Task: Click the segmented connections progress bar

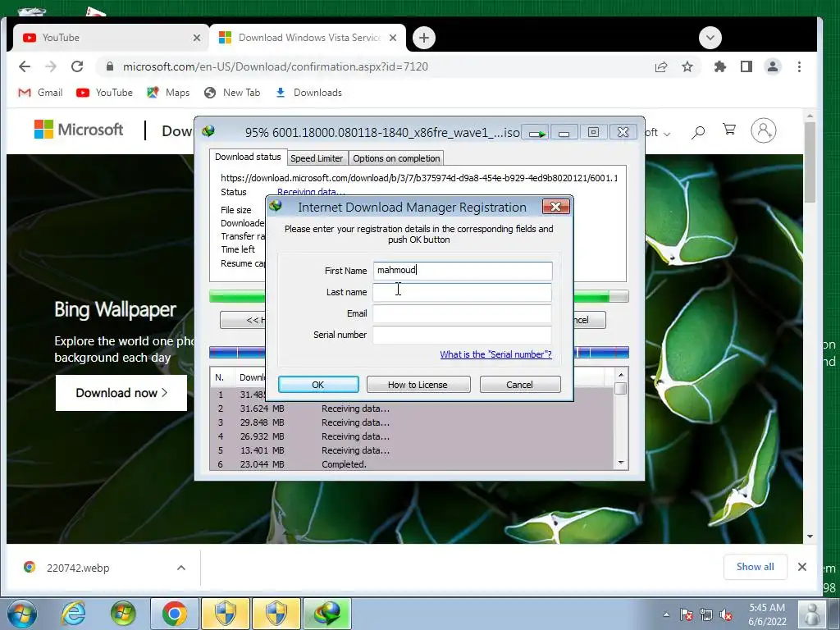Action: coord(419,353)
